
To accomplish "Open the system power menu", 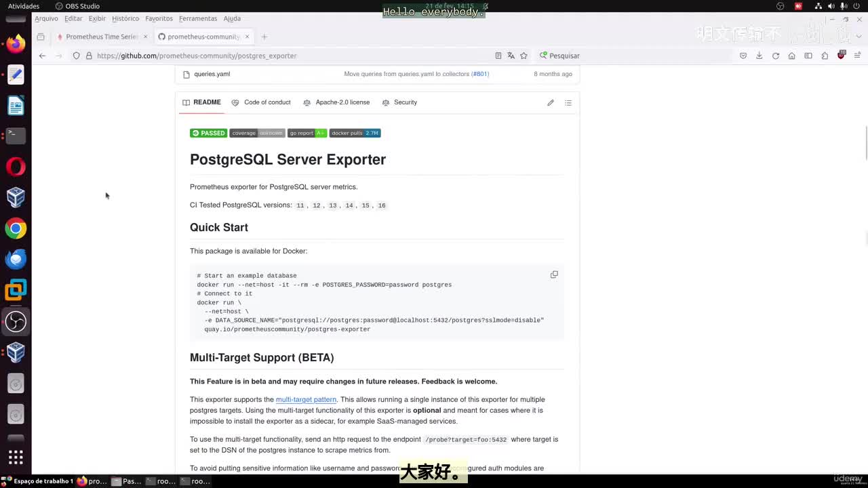I will [x=856, y=6].
